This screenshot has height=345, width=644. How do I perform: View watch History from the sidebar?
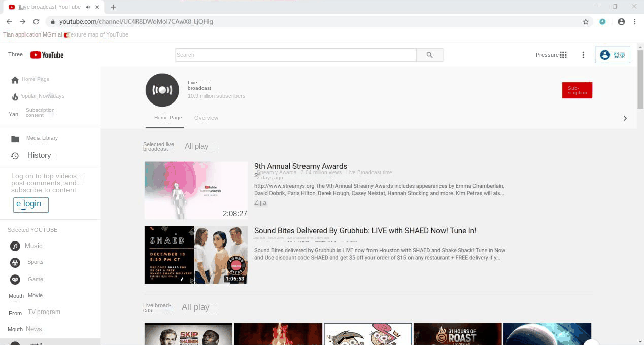[x=39, y=155]
